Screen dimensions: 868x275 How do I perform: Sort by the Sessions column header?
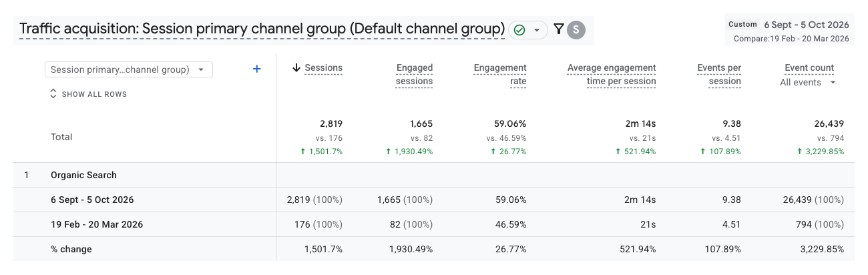[x=324, y=67]
